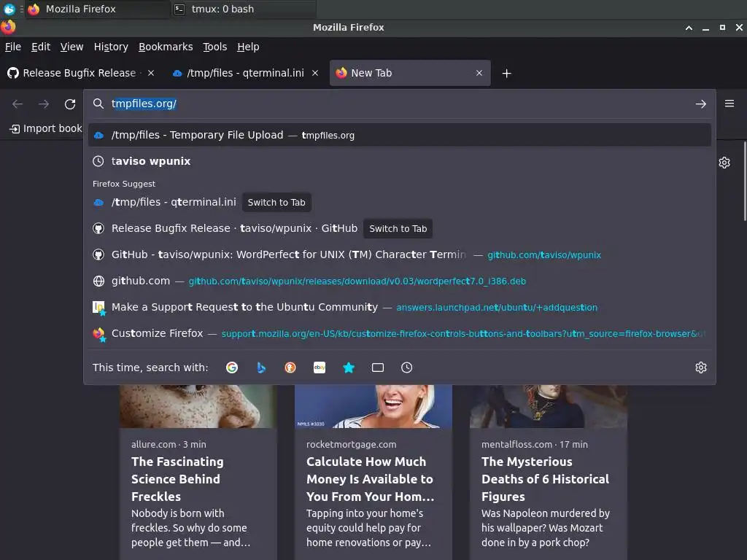The height and width of the screenshot is (560, 747).
Task: Search this time with Bing icon
Action: [x=261, y=367]
